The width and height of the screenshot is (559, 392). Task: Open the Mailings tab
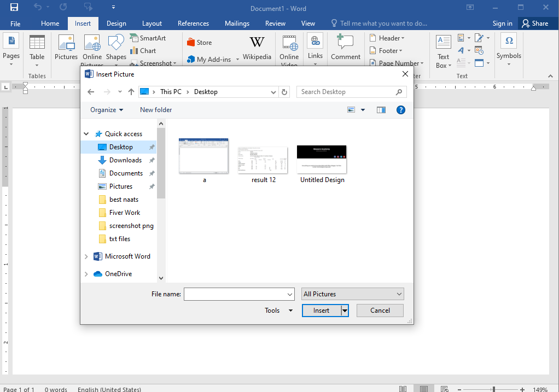[237, 23]
